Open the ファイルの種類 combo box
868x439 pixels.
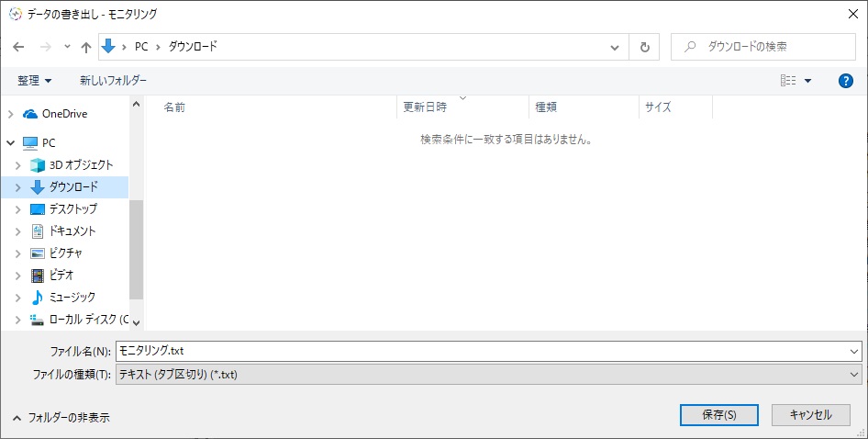pyautogui.click(x=489, y=375)
